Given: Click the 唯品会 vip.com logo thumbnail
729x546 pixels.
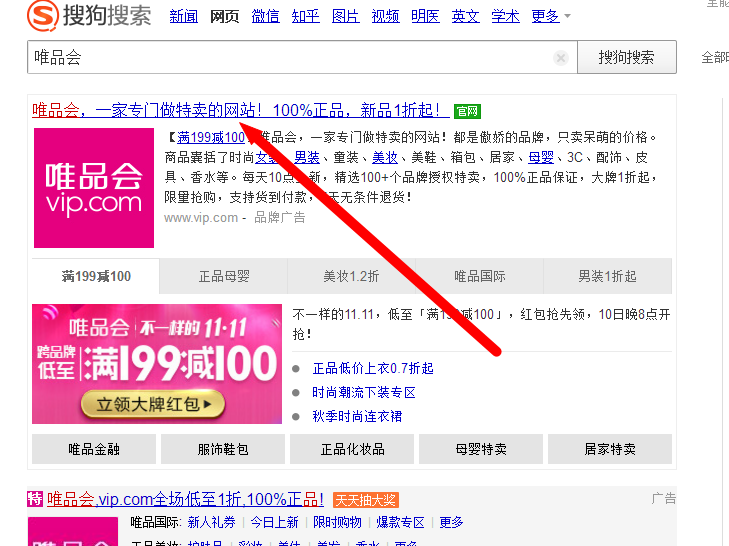Looking at the screenshot, I should coord(94,188).
